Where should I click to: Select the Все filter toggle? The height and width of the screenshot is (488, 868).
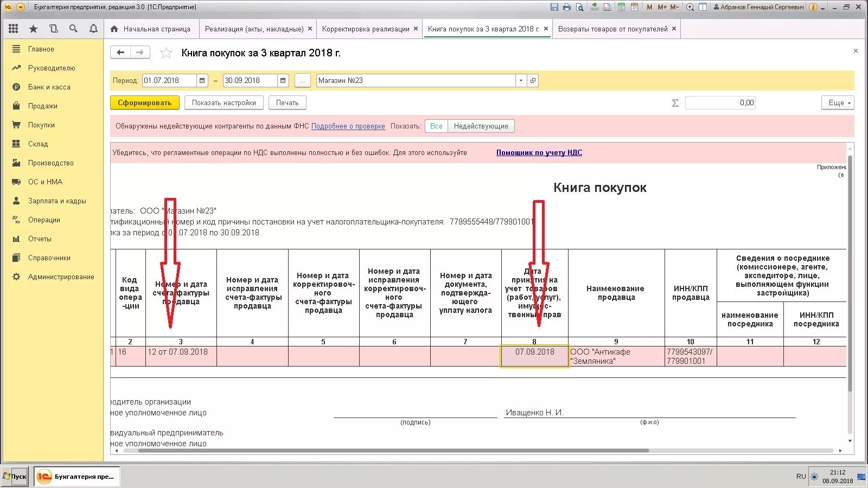[436, 126]
